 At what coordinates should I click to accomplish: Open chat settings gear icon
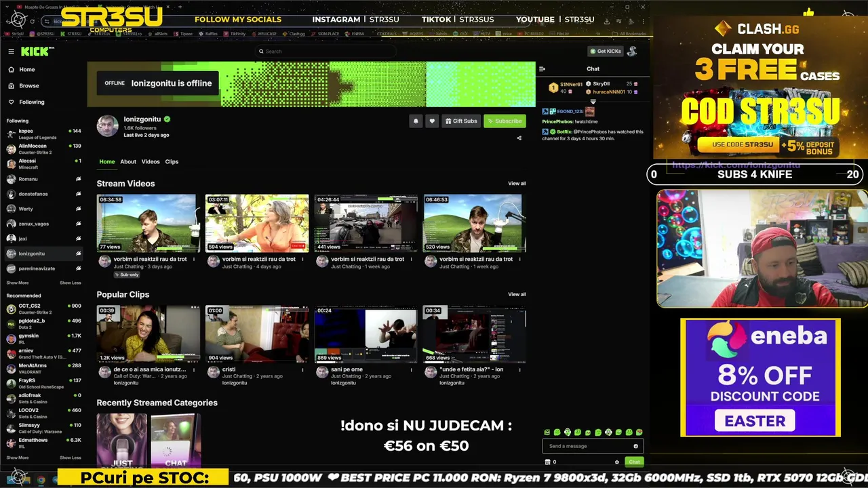(616, 462)
